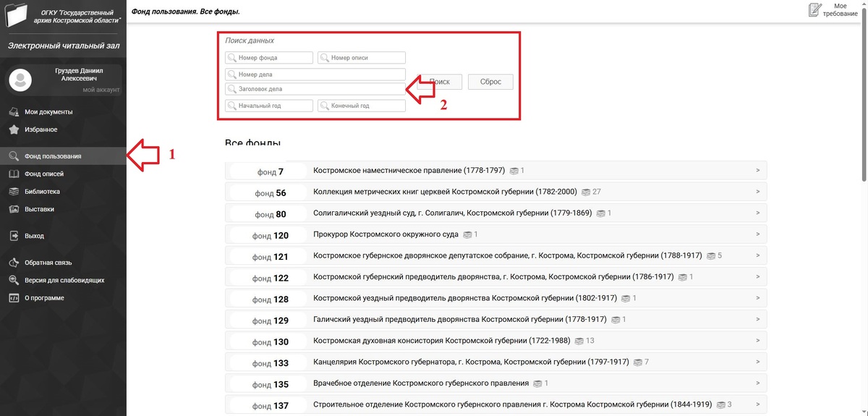The width and height of the screenshot is (868, 416).
Task: Expand фонд 56 row with the arrow
Action: pos(757,192)
